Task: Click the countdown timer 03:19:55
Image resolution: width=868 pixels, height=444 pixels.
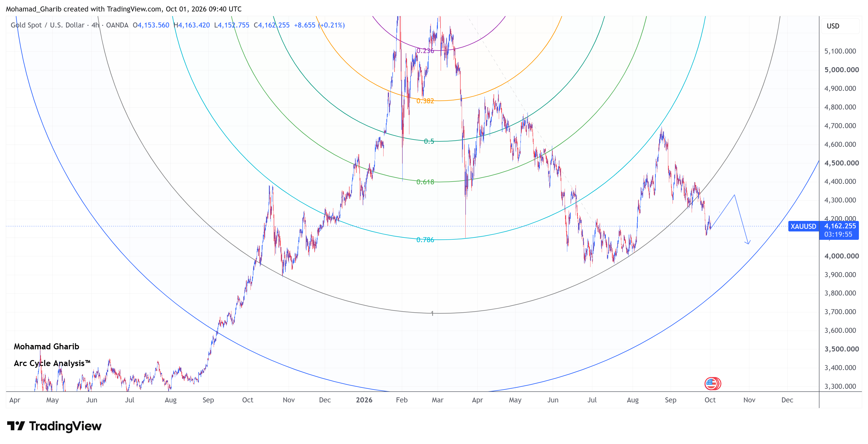Action: coord(838,234)
